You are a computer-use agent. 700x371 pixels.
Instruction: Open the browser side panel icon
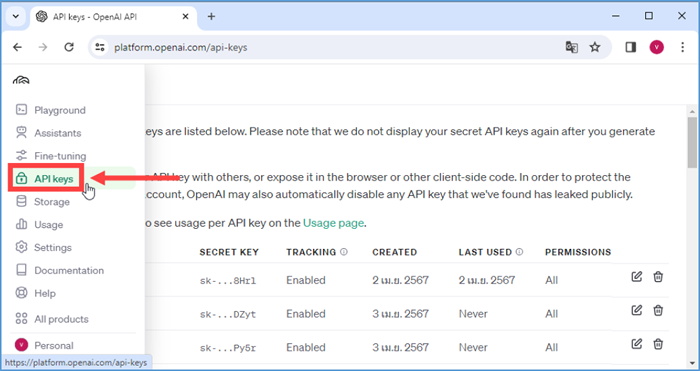coord(630,47)
